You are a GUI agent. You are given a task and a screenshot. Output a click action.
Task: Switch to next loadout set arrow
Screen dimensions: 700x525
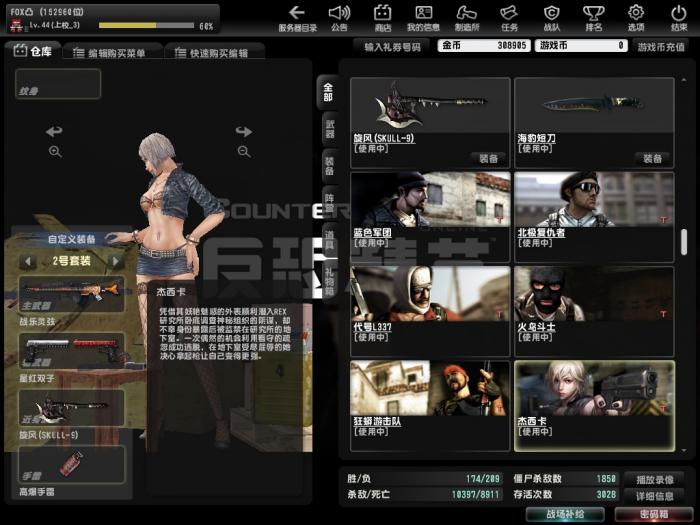[x=115, y=261]
